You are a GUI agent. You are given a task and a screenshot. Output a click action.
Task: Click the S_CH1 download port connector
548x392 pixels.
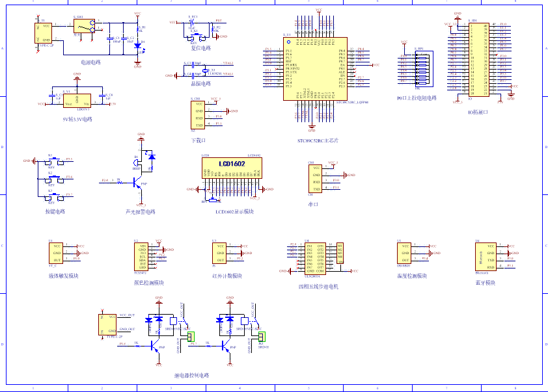click(198, 115)
